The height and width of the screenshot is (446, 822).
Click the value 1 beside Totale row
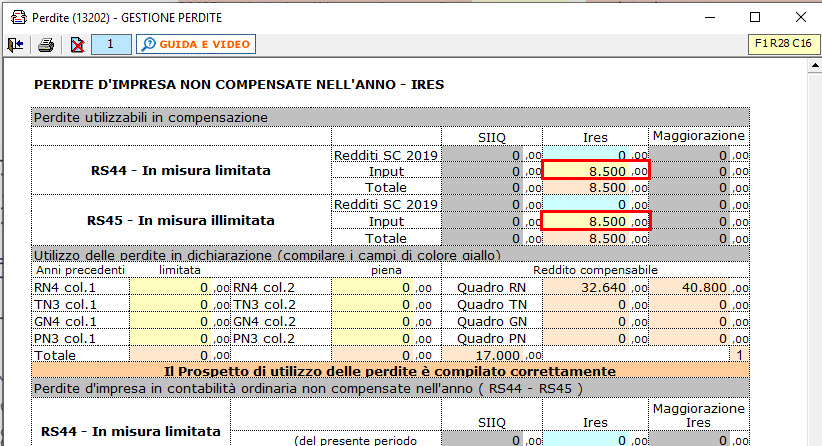click(x=739, y=355)
